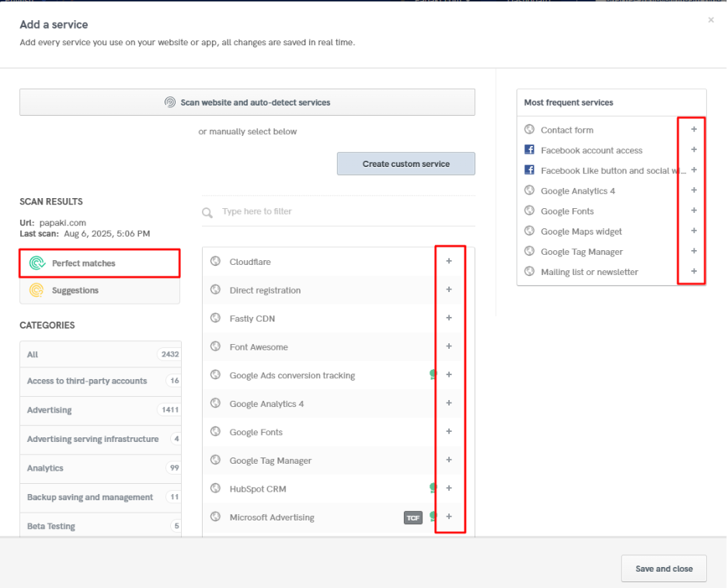Add Cloudflare service with plus icon

coord(449,261)
